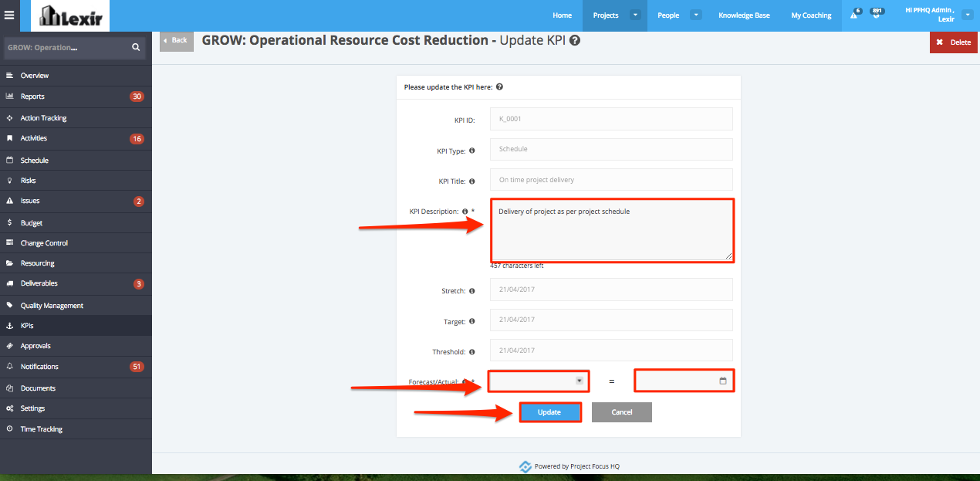Image resolution: width=980 pixels, height=481 pixels.
Task: Expand the People dropdown arrow
Action: (695, 15)
